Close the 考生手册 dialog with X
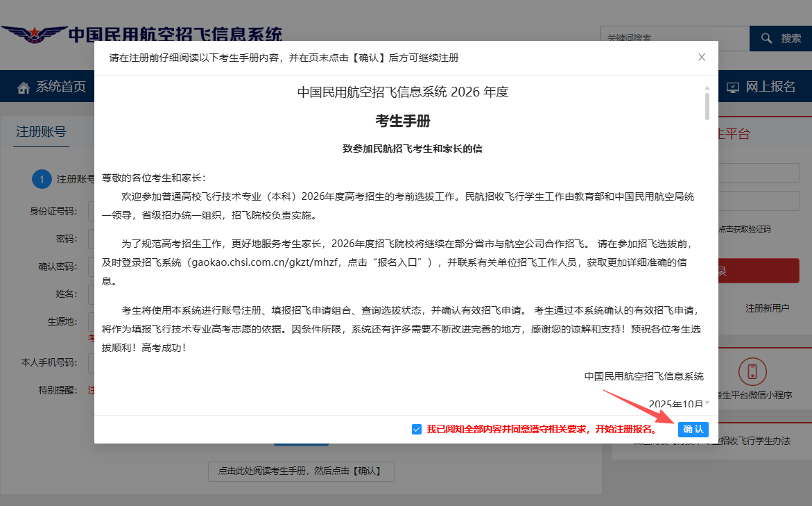Viewport: 812px width, 506px height. (x=702, y=58)
